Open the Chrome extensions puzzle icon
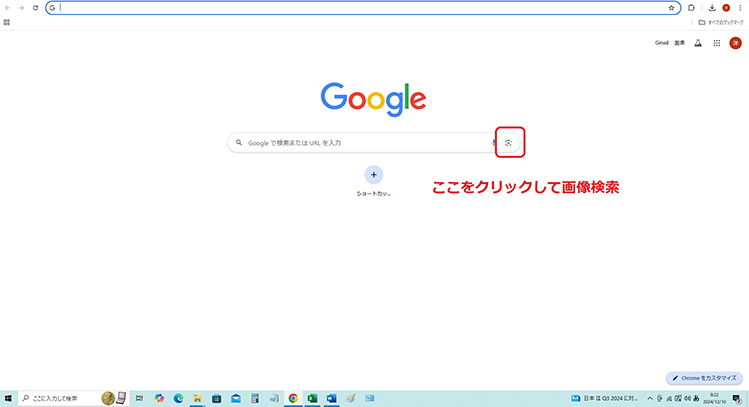This screenshot has width=749, height=407. [691, 8]
